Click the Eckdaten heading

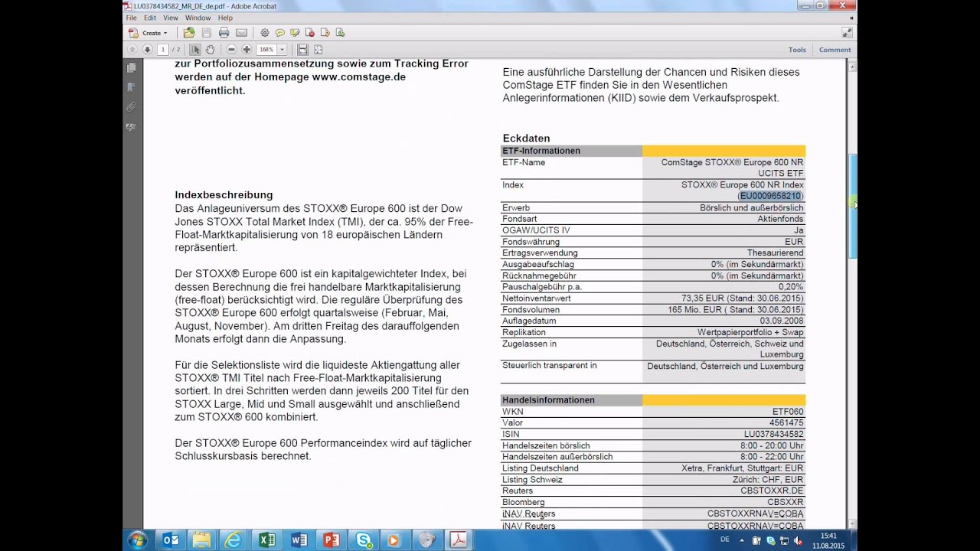pyautogui.click(x=526, y=139)
